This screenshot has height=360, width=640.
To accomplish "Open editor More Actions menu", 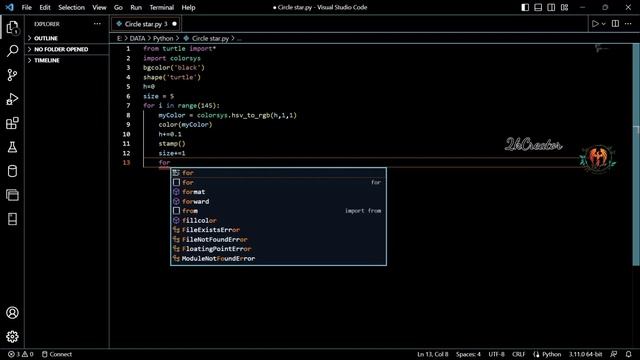I will (x=628, y=24).
